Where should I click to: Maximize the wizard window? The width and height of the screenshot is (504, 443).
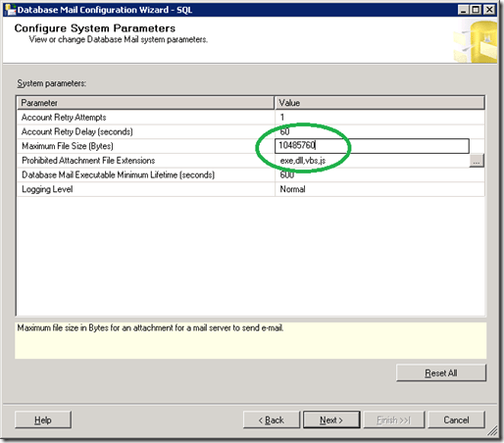[x=476, y=10]
